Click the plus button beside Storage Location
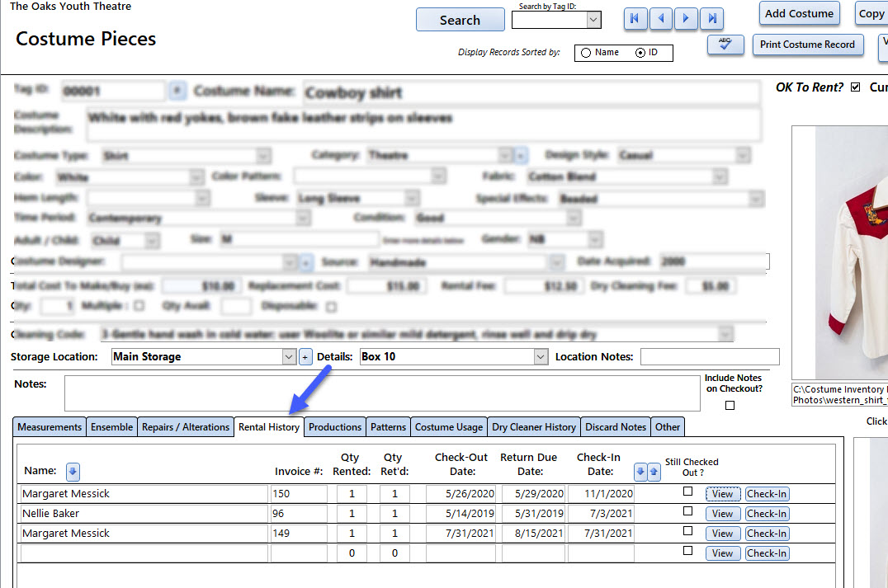 tap(305, 357)
